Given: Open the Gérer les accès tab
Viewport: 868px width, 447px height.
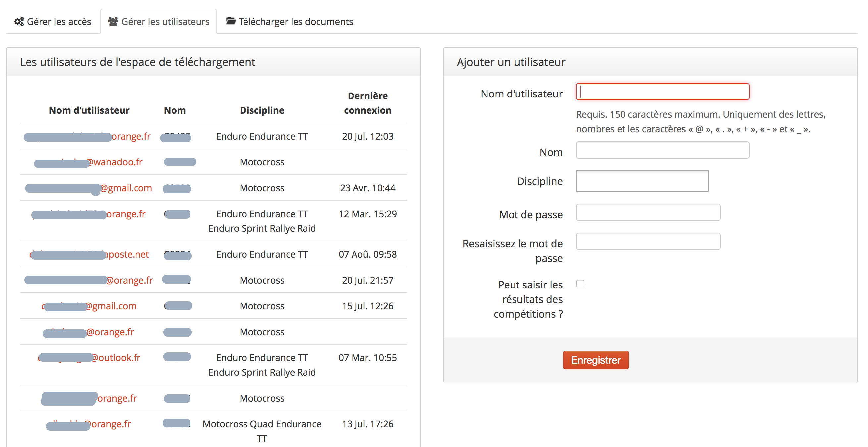Looking at the screenshot, I should pyautogui.click(x=53, y=22).
